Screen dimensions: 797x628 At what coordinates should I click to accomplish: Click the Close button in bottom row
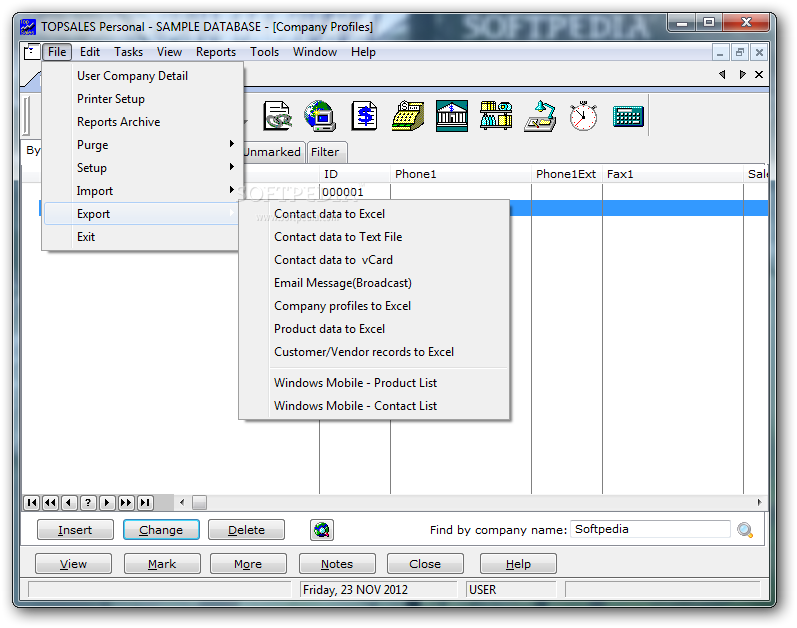(425, 564)
